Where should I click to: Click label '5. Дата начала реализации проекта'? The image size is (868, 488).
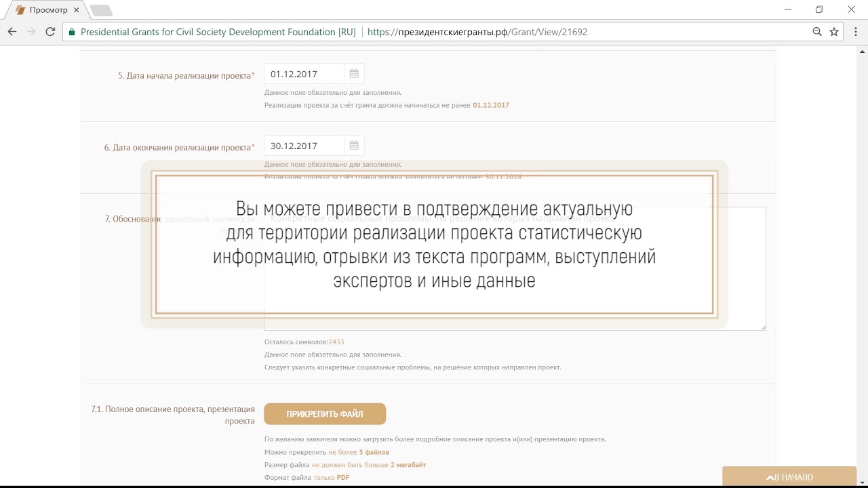(x=186, y=76)
